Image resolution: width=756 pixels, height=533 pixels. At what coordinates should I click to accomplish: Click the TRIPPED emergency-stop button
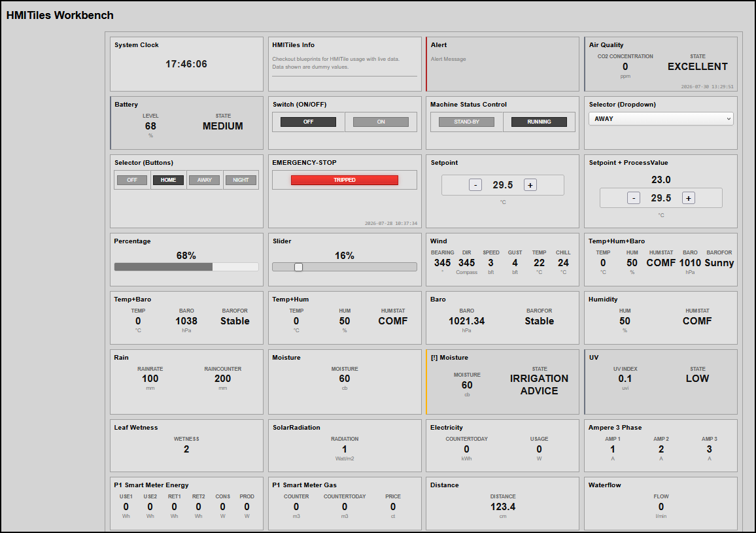[x=345, y=180]
